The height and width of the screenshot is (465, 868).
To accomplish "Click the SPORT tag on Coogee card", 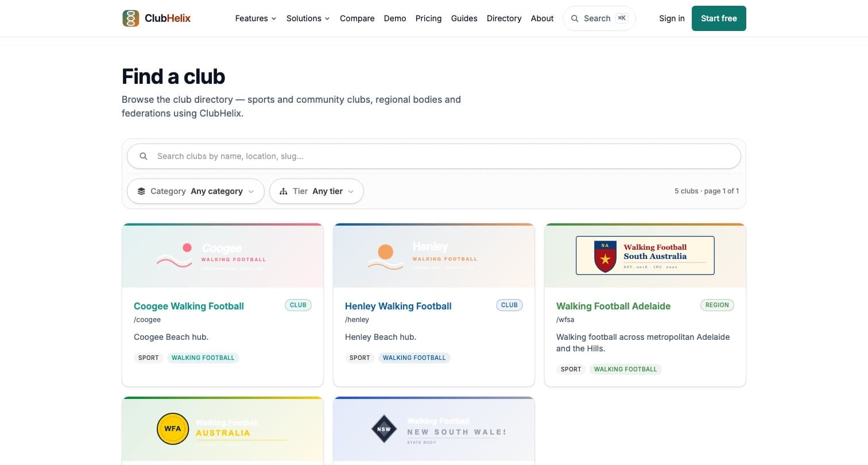I will (149, 358).
